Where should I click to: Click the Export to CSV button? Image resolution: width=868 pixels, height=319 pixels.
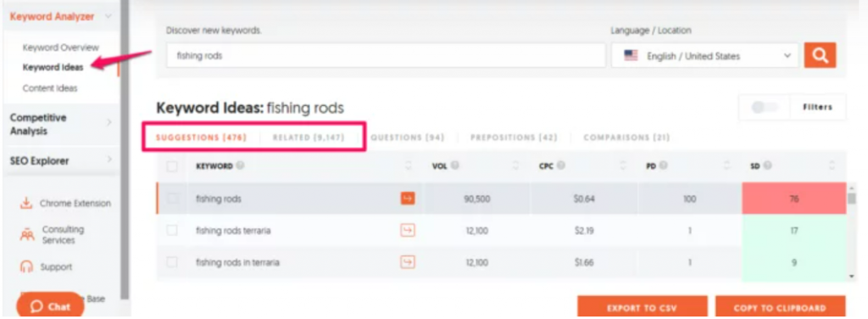tap(643, 308)
